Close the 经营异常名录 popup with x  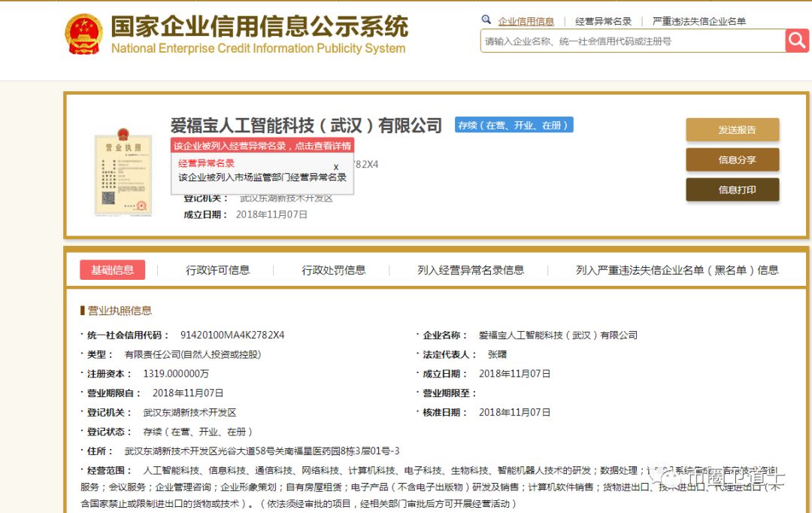(x=336, y=167)
